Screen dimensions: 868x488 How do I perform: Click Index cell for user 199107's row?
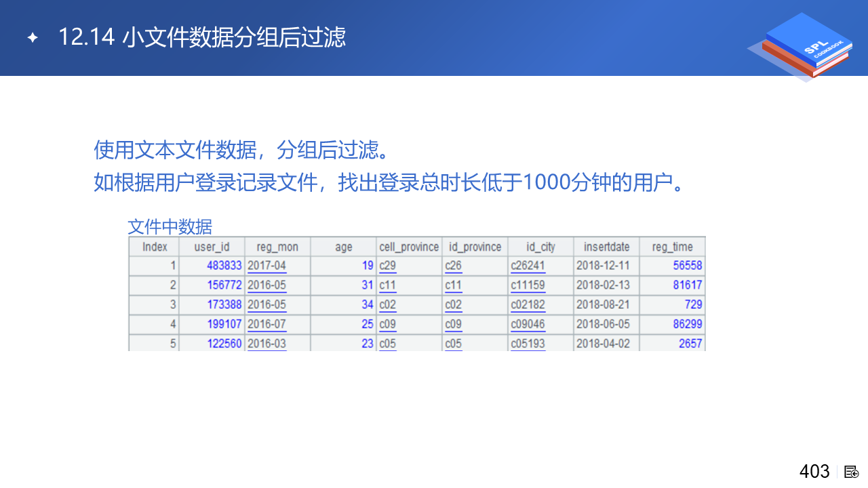(x=154, y=325)
